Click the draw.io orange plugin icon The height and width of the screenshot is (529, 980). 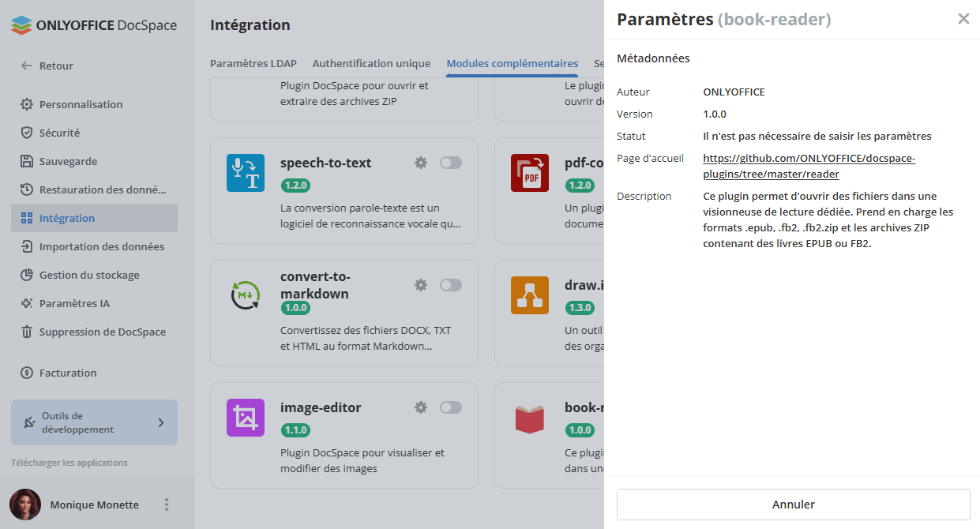click(530, 295)
